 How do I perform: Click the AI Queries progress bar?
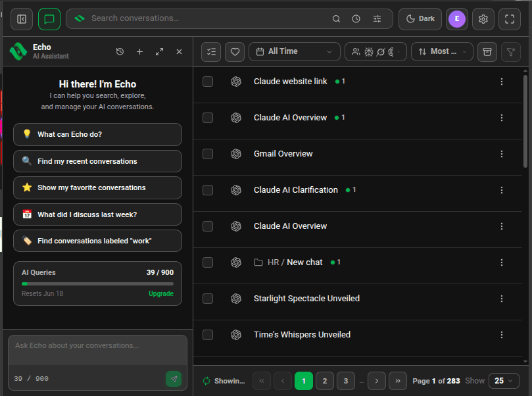click(x=97, y=284)
